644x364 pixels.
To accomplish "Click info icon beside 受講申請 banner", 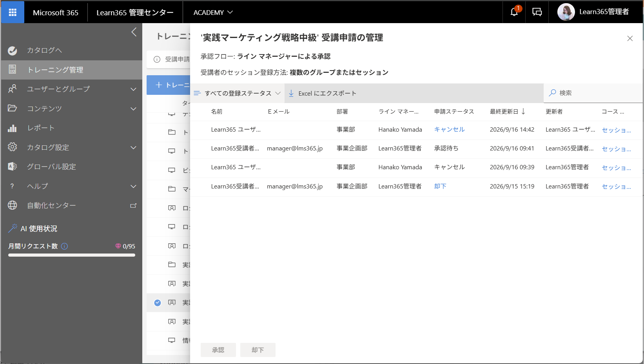I will point(157,59).
